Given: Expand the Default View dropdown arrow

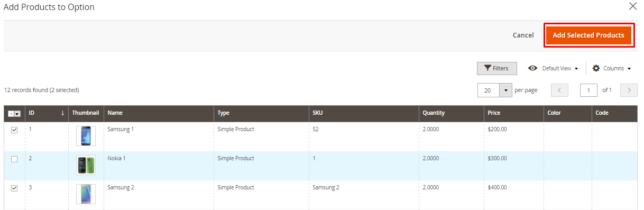Looking at the screenshot, I should (576, 69).
